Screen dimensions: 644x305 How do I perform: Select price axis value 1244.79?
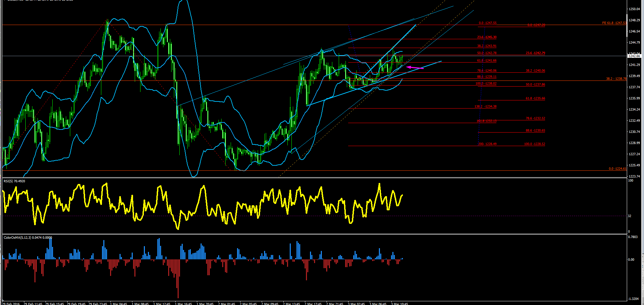pos(635,43)
